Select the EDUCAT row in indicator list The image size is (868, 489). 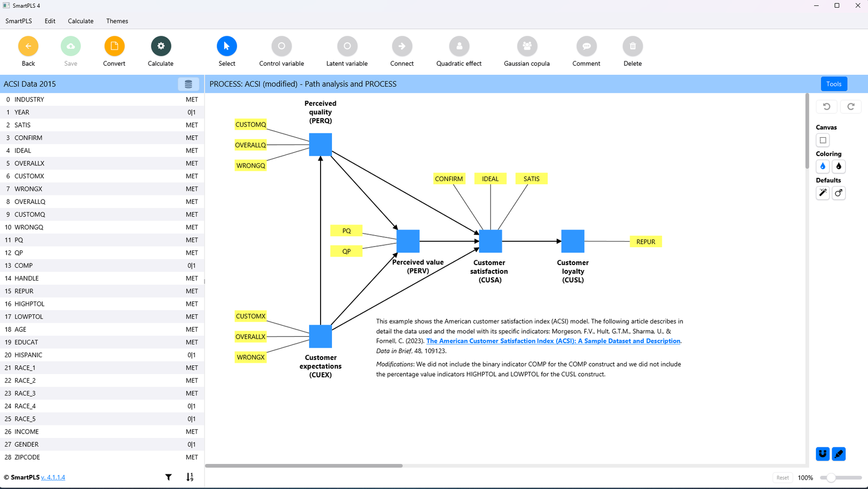click(x=102, y=342)
